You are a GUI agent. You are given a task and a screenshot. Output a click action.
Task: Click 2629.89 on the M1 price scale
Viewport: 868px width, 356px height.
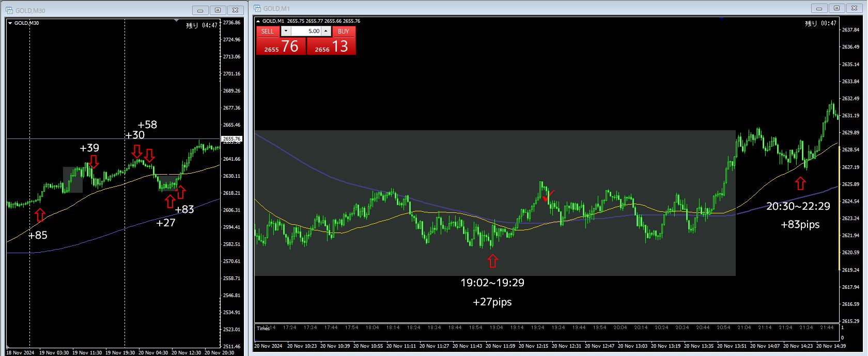(x=850, y=133)
